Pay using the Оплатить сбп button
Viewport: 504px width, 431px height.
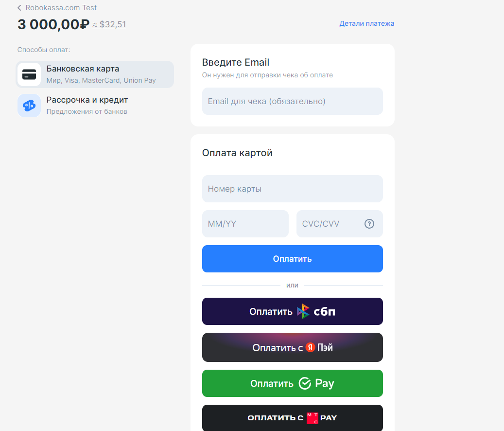[293, 311]
